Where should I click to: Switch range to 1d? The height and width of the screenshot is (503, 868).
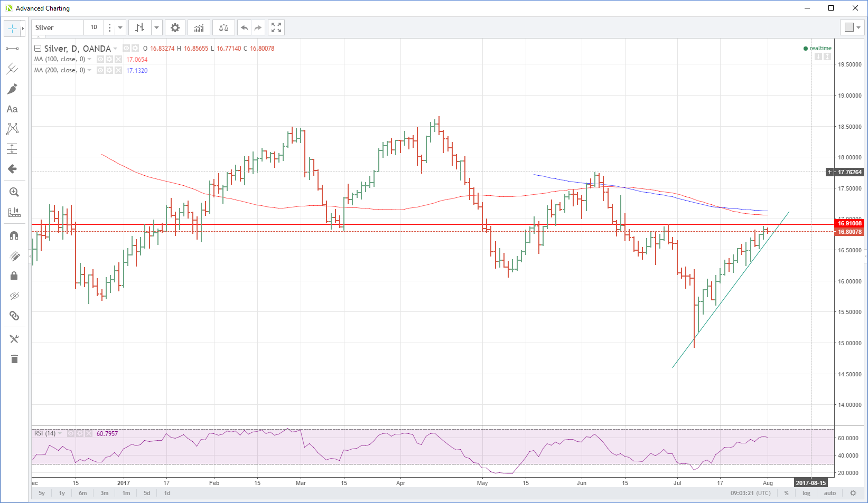[167, 493]
